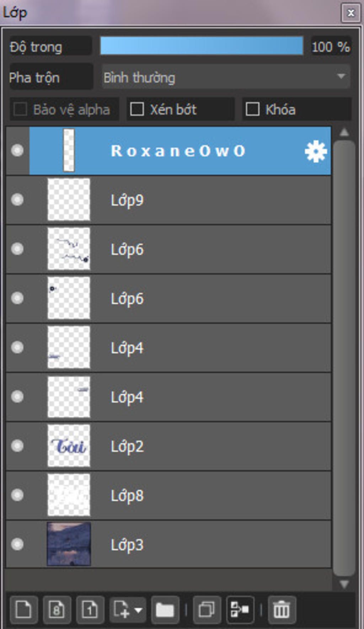Enable the Xén bớt checkbox
The image size is (364, 629).
[x=137, y=109]
